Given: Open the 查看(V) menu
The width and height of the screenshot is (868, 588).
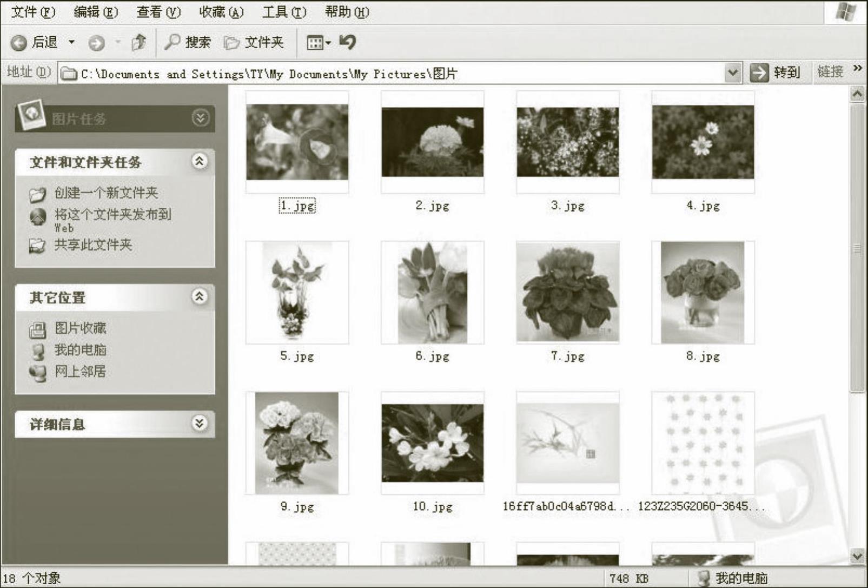Looking at the screenshot, I should [158, 12].
